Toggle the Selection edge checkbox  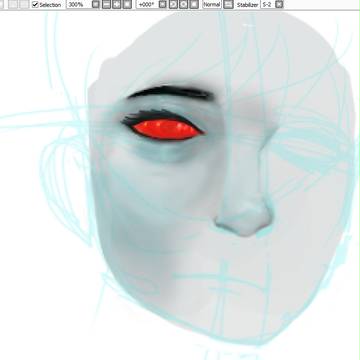(35, 5)
